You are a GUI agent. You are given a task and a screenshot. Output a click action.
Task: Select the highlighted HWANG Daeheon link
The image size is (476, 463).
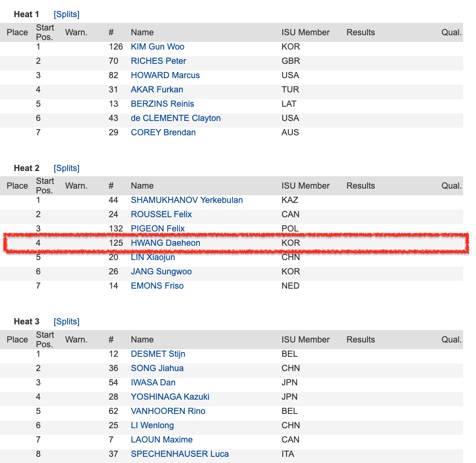coord(165,243)
